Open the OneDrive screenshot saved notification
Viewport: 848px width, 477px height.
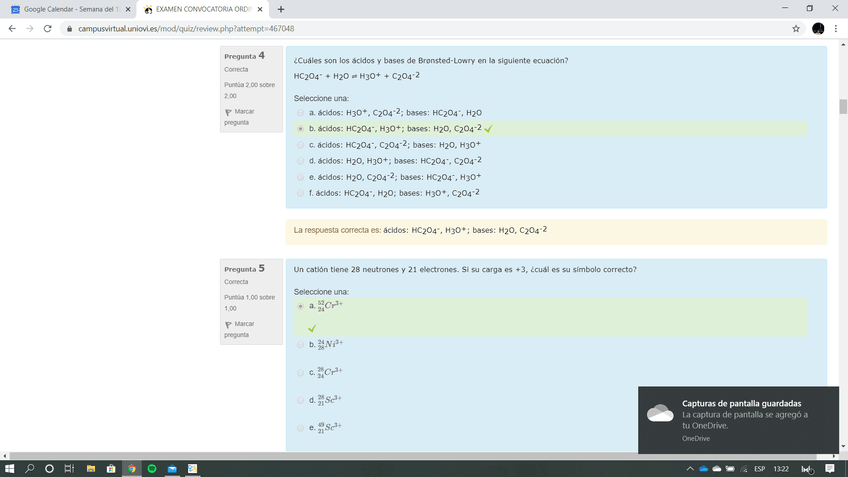(742, 417)
